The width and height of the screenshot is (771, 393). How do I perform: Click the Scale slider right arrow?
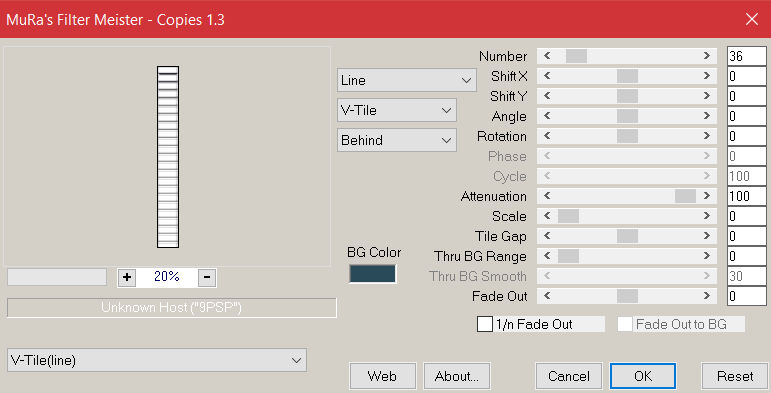pos(707,216)
